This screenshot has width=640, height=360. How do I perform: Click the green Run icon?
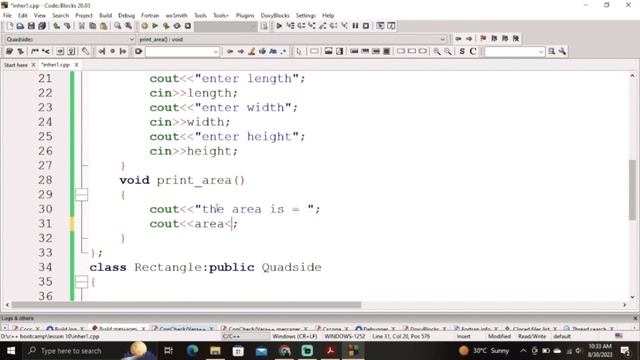pos(155,26)
